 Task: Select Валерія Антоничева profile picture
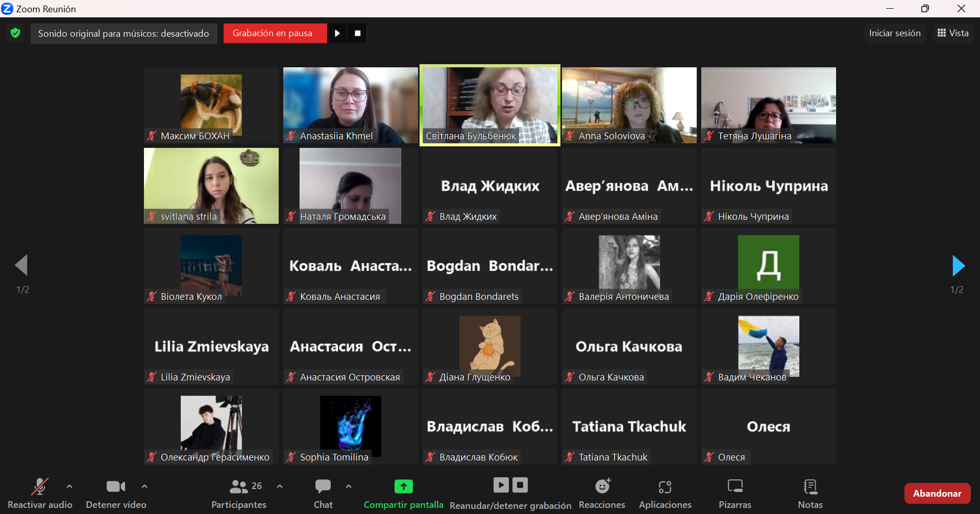click(629, 265)
